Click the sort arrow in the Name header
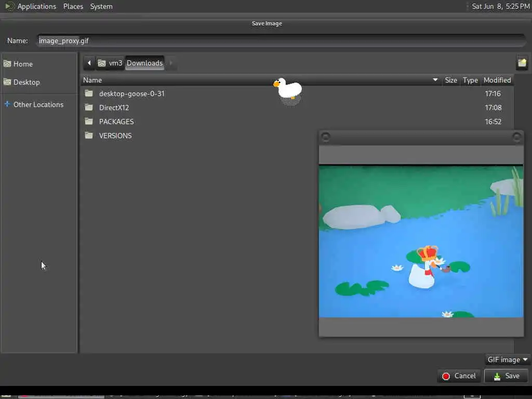 tap(435, 79)
